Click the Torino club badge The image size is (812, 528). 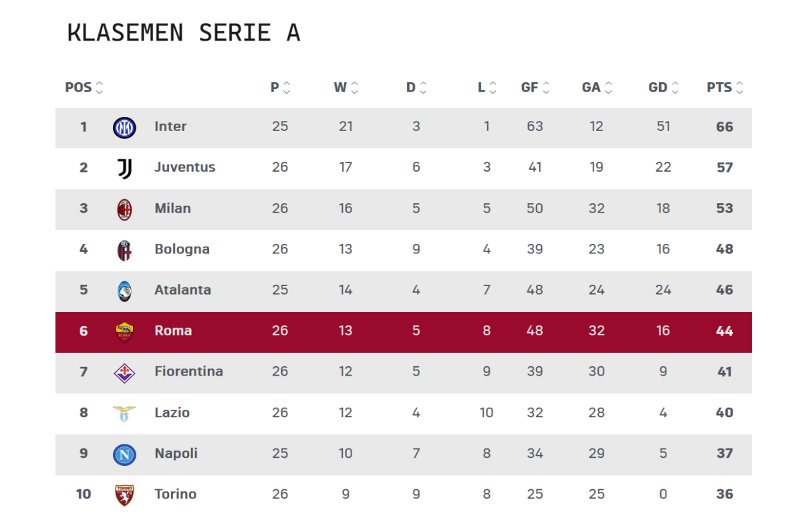124,494
